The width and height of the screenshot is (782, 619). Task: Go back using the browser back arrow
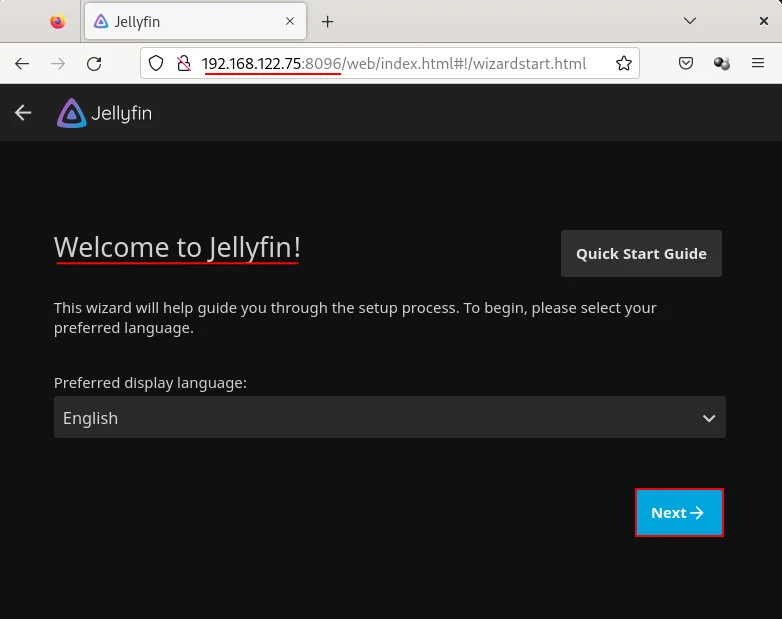(22, 63)
